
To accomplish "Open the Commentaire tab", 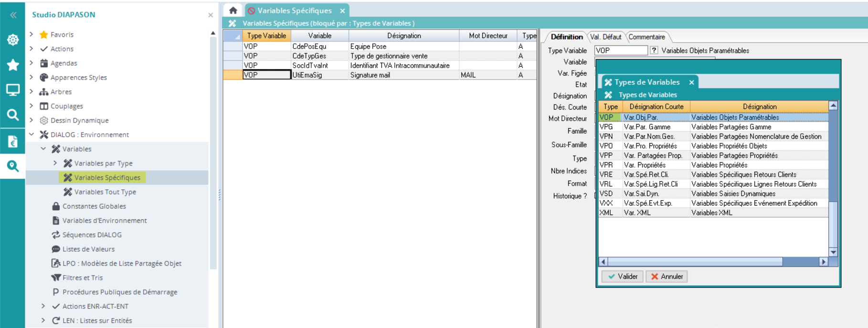I will pyautogui.click(x=646, y=37).
